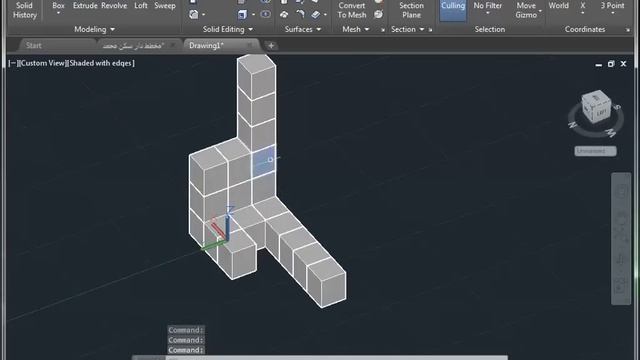
Task: Close the Drawing1 tab
Action: point(249,45)
